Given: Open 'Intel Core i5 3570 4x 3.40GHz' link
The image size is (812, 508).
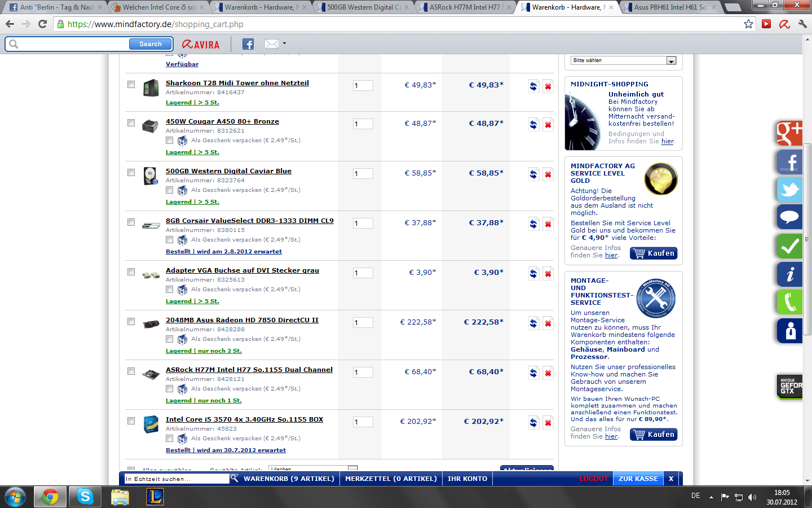Looking at the screenshot, I should [244, 419].
